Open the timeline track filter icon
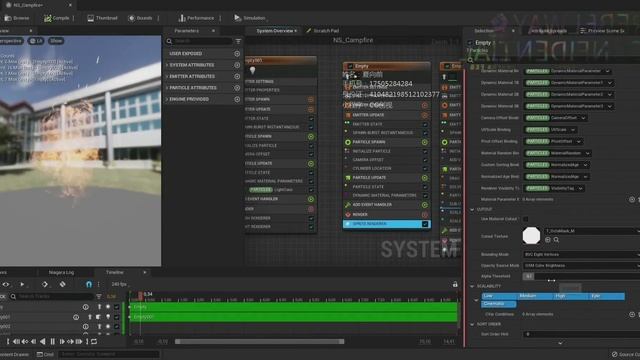This screenshot has width=640, height=360. click(99, 296)
